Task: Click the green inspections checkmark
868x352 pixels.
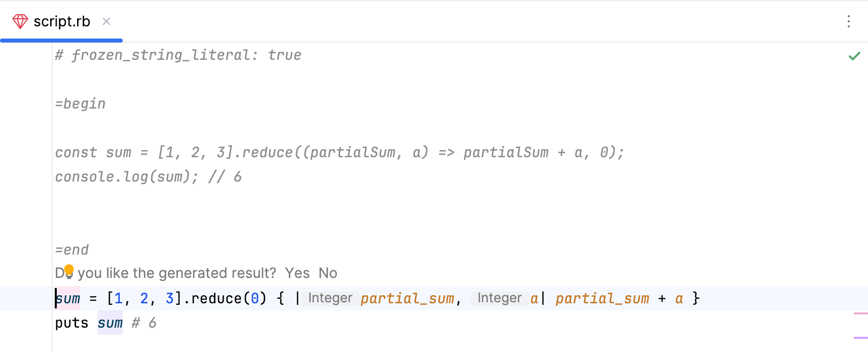Action: pyautogui.click(x=854, y=56)
